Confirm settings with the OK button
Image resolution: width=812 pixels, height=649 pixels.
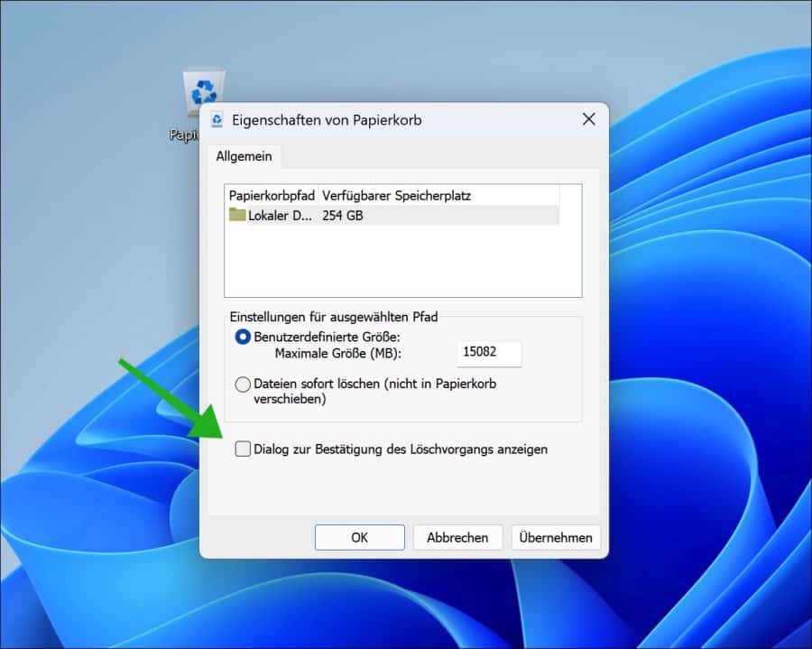(358, 537)
